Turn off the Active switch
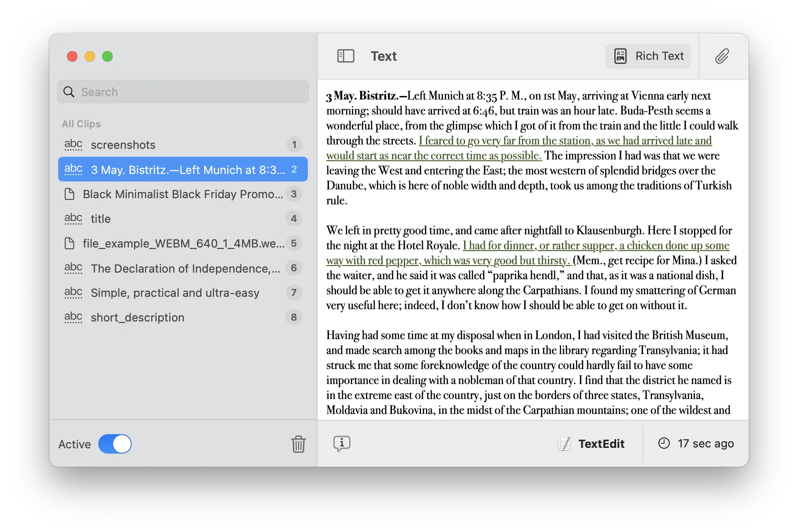This screenshot has height=532, width=798. point(115,444)
